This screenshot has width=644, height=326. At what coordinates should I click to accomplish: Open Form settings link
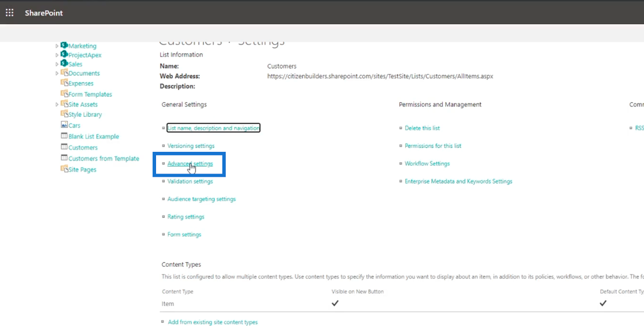point(184,235)
